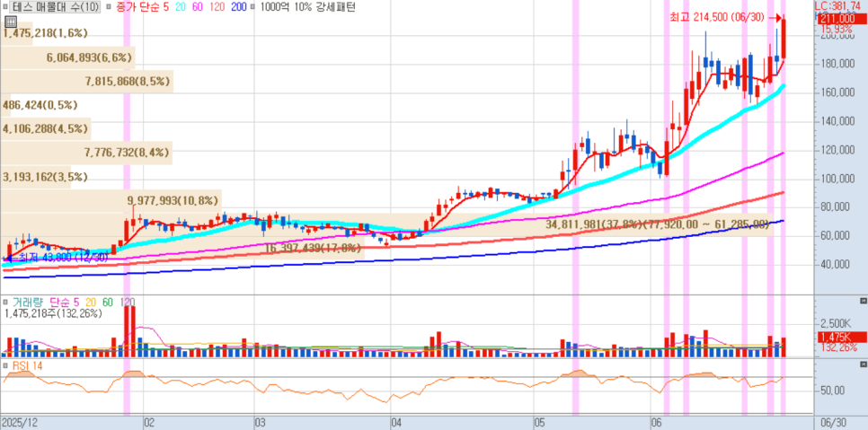The image size is (868, 430).
Task: Click the green 60 volume average label
Action: 108,303
